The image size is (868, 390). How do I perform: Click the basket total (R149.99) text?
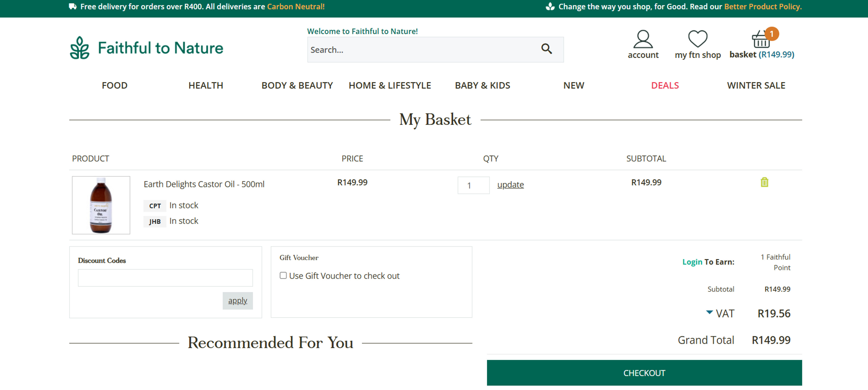coord(776,55)
